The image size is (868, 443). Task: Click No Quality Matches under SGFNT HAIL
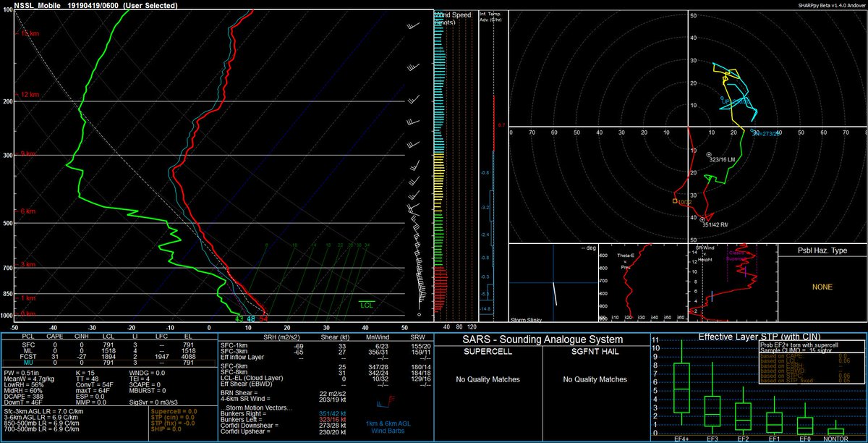(x=594, y=379)
